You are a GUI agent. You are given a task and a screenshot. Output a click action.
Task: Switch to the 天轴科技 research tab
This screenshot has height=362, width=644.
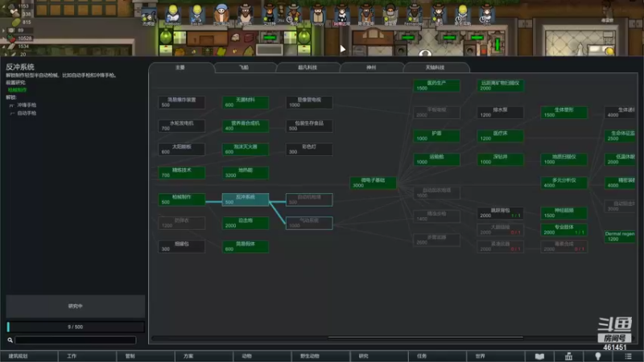(x=436, y=68)
